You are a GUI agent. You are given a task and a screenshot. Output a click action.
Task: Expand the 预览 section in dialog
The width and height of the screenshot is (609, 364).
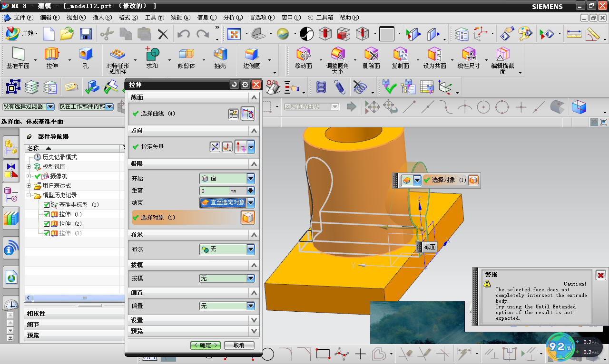[x=254, y=331]
